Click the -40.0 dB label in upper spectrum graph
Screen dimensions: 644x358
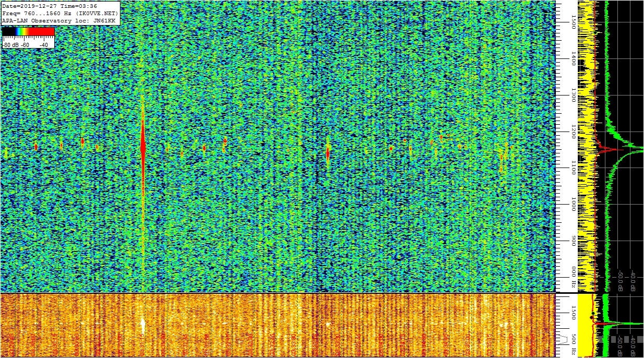[x=633, y=281]
